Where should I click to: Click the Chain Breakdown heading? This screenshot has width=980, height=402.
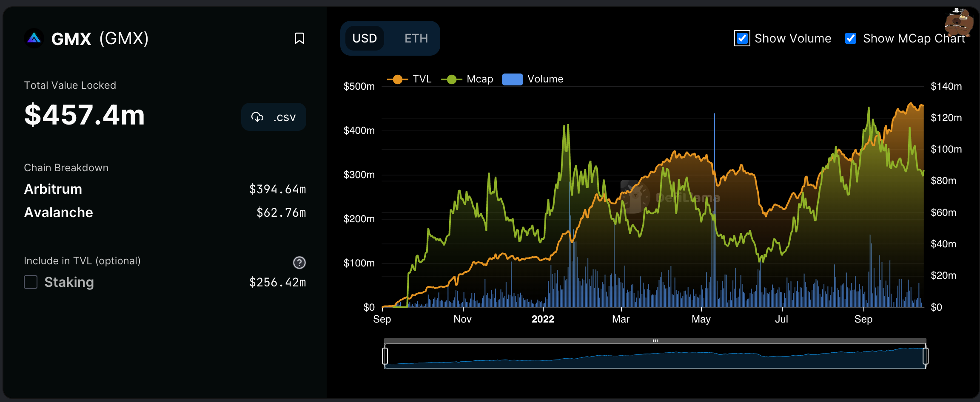coord(66,168)
